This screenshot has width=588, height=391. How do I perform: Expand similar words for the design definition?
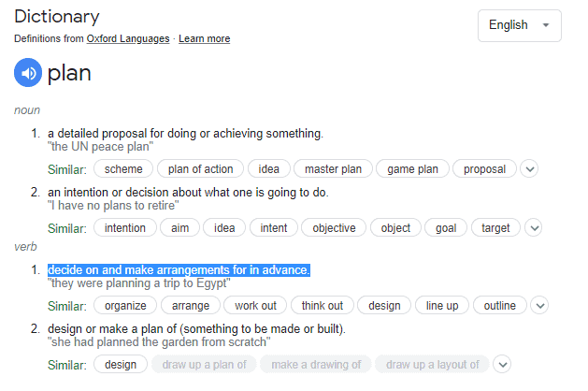coord(503,365)
